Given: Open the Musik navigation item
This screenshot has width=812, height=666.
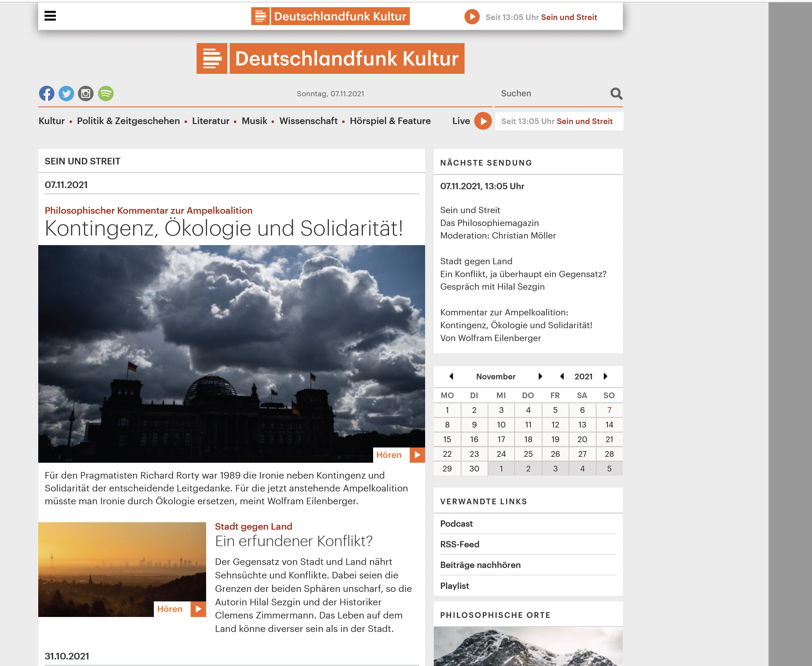Looking at the screenshot, I should (x=254, y=121).
